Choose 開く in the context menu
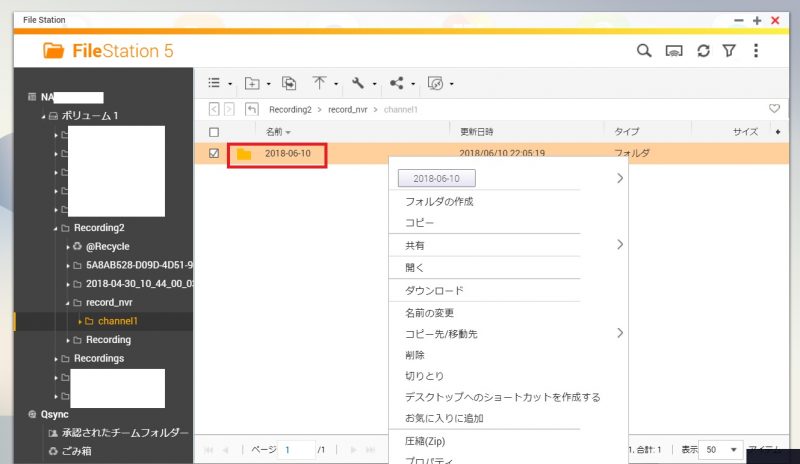 414,267
